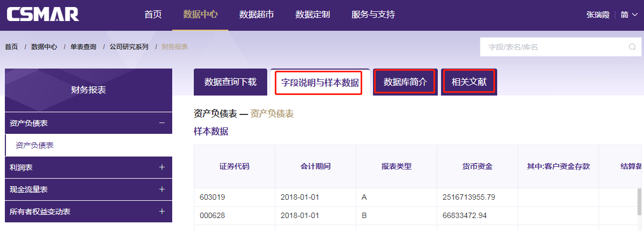644x231 pixels.
Task: Click the cell with code 603019
Action: pos(234,197)
